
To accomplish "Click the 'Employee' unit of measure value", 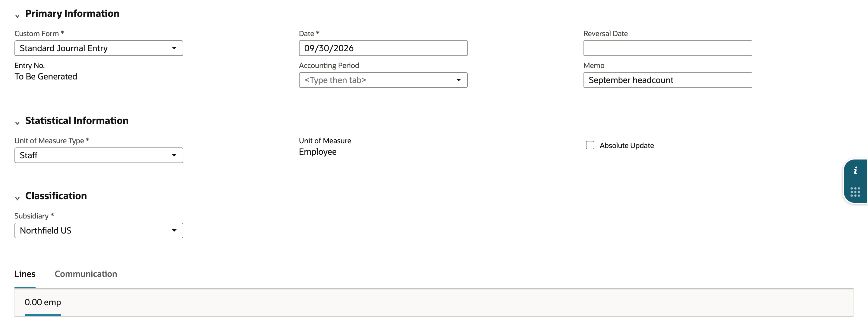I will (x=317, y=152).
